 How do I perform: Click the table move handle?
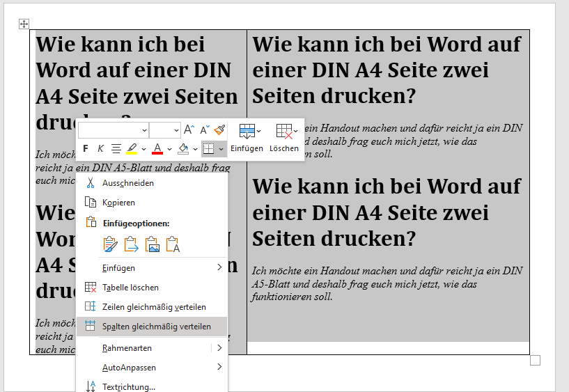click(x=24, y=24)
